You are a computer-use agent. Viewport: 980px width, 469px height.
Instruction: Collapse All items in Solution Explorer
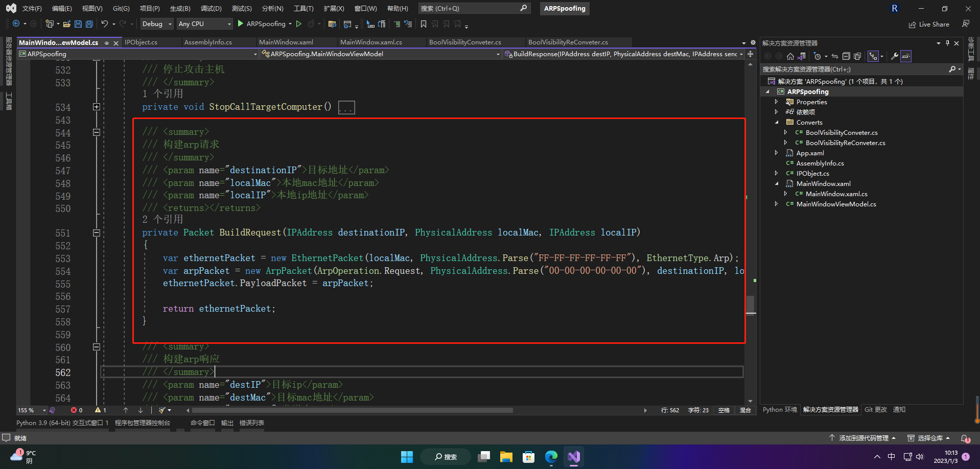coord(846,56)
